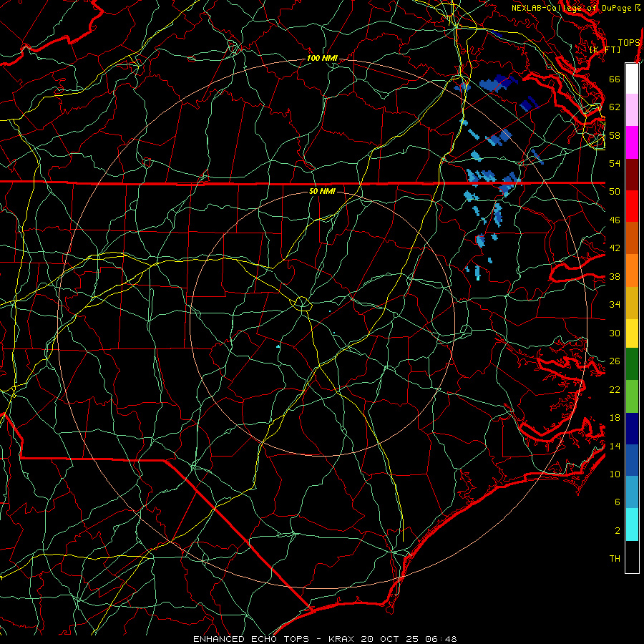Click the legend value 46
Viewport: 644px width, 644px height.
point(615,220)
